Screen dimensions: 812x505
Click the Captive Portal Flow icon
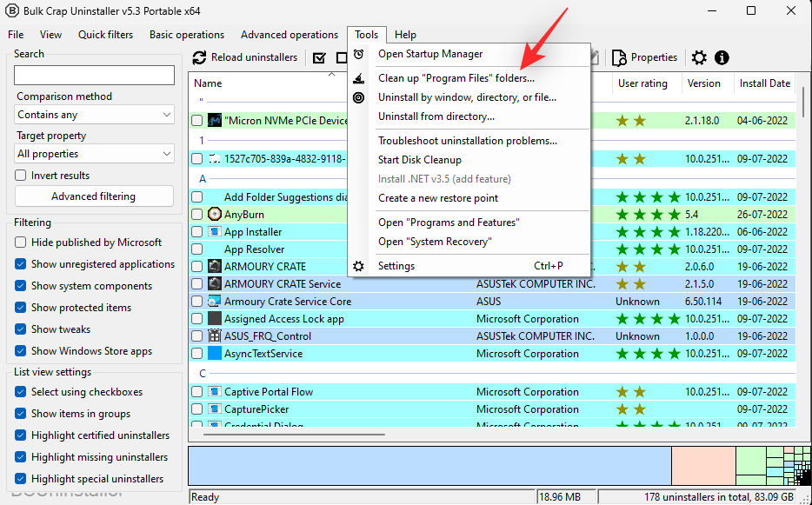click(215, 391)
